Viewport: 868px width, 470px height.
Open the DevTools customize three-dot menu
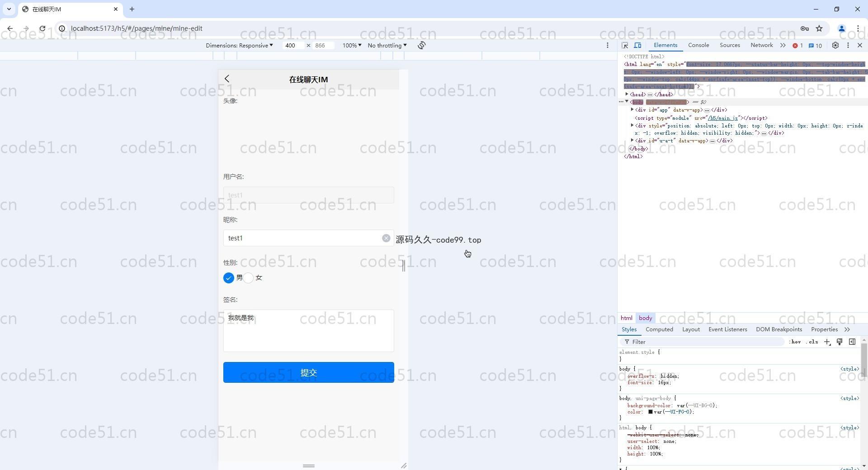(x=848, y=45)
